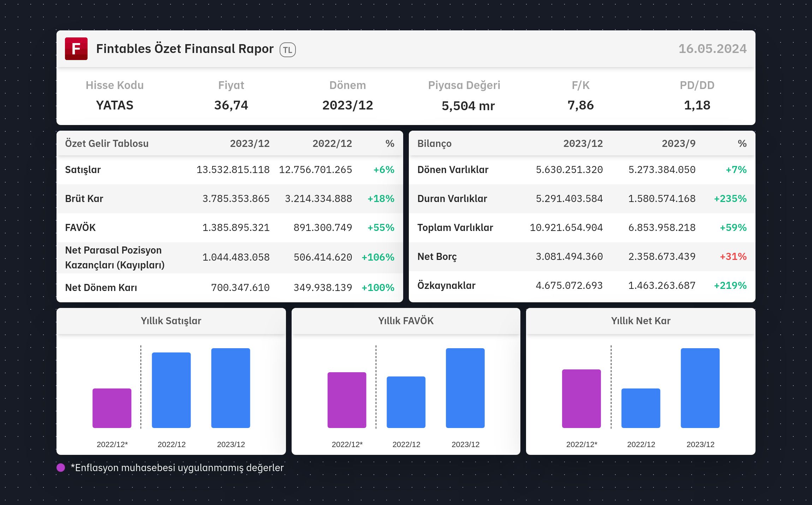The width and height of the screenshot is (812, 505).
Task: Click the Özet Gelir Tablosu header
Action: pyautogui.click(x=107, y=143)
